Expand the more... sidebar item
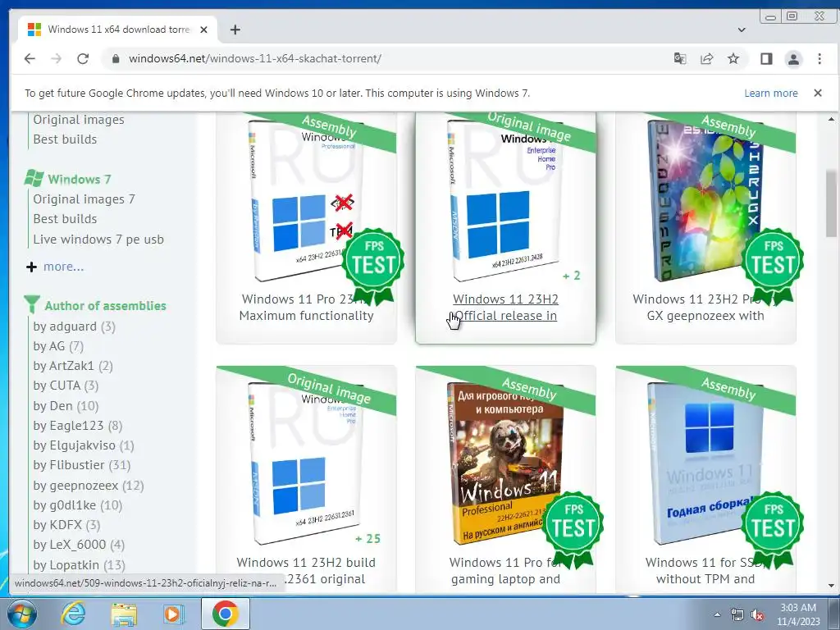This screenshot has height=630, width=840. pyautogui.click(x=64, y=267)
